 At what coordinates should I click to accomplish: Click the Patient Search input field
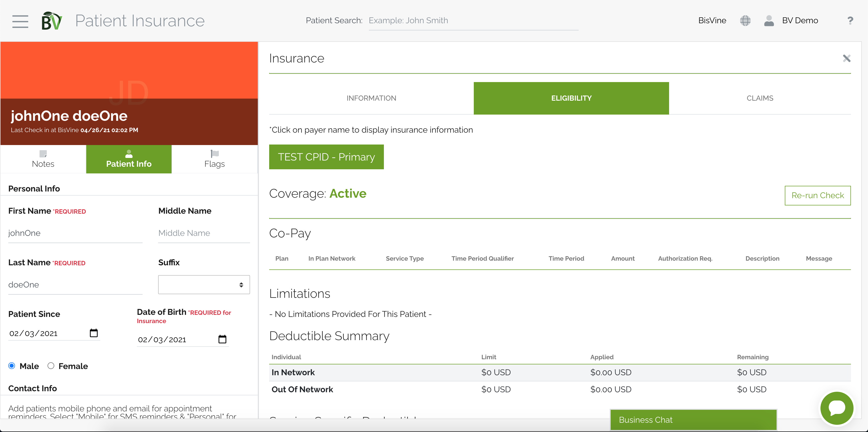tap(473, 21)
